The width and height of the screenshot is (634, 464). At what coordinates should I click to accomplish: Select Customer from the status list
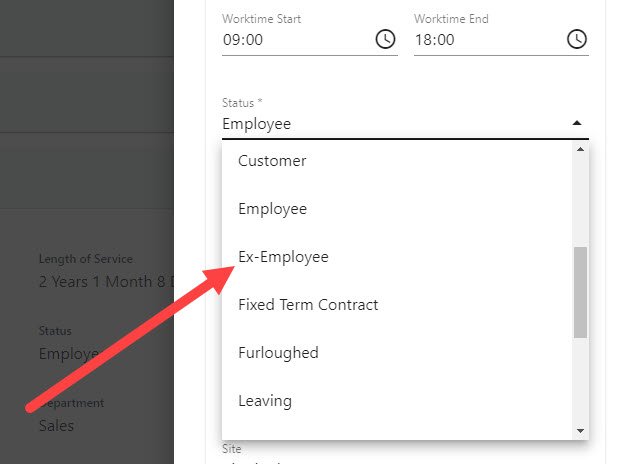272,161
